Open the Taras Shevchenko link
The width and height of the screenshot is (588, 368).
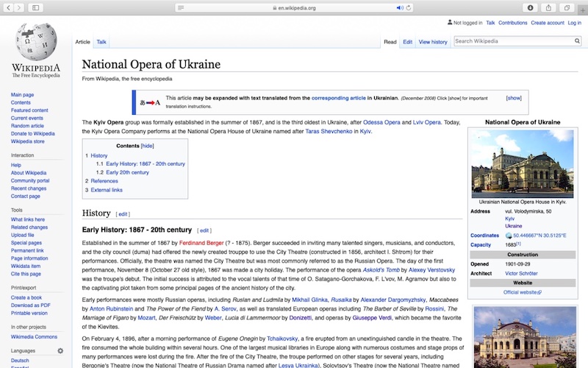pos(329,132)
